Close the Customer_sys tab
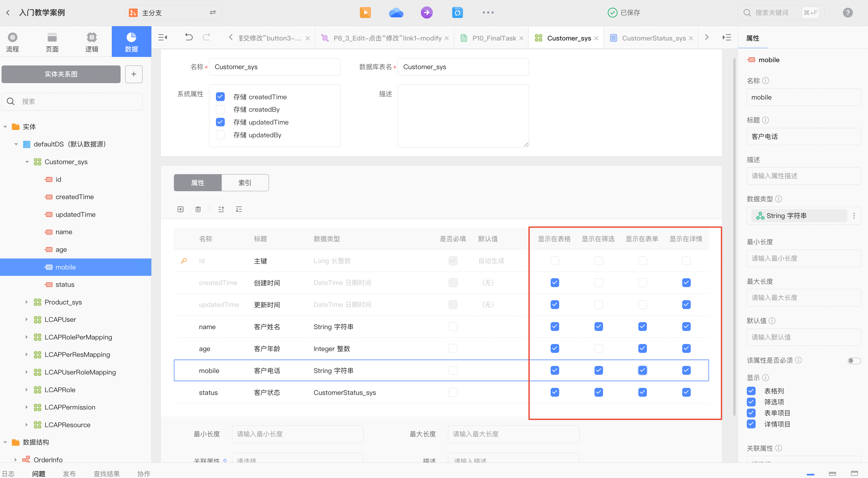Image resolution: width=868 pixels, height=478 pixels. (596, 38)
